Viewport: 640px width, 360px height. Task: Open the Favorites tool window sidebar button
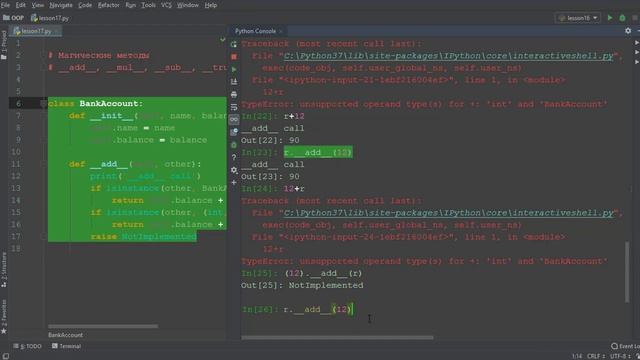pos(4,317)
